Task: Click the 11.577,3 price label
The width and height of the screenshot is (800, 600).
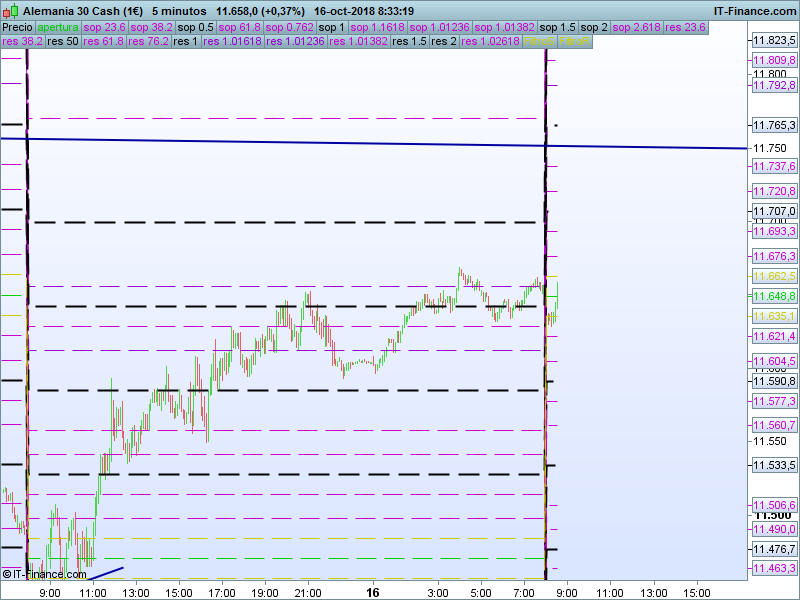Action: 774,401
